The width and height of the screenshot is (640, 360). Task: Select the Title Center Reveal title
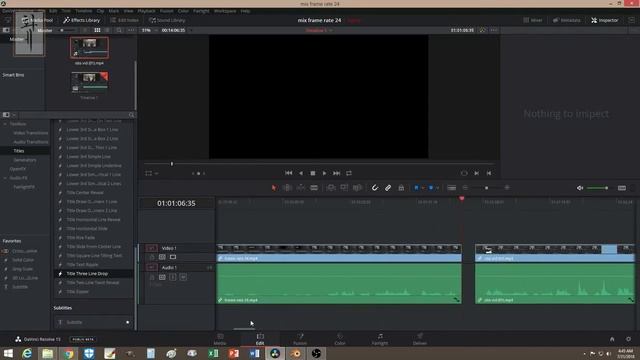point(85,192)
